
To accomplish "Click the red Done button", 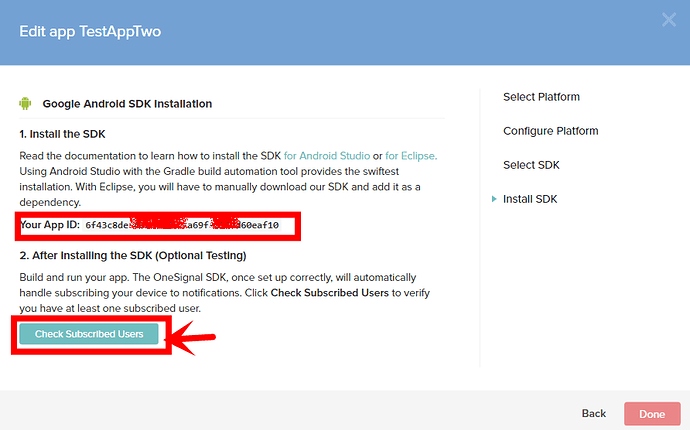I will pyautogui.click(x=652, y=414).
